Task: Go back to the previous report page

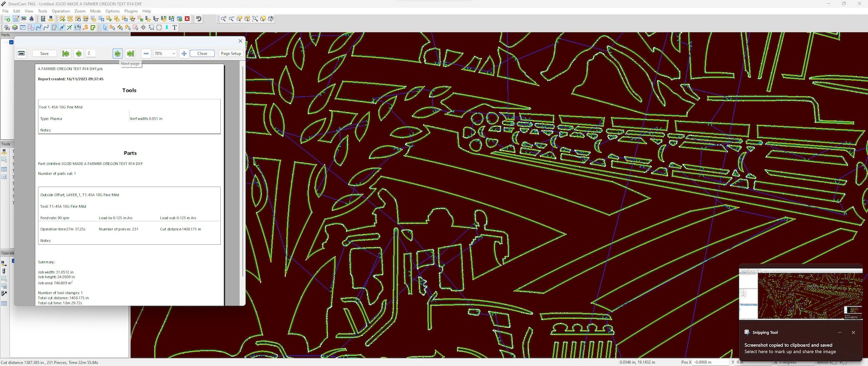Action: (79, 54)
